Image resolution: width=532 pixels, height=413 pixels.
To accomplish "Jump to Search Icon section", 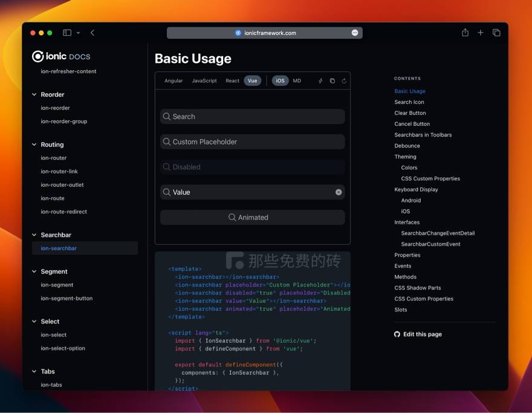I will point(409,102).
